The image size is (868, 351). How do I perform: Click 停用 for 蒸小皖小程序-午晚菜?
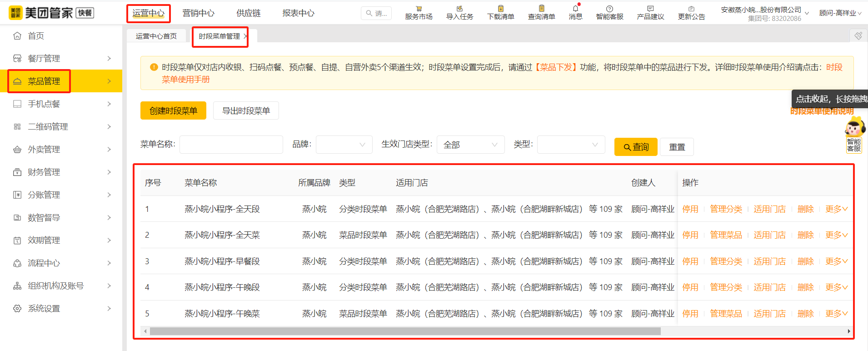690,314
